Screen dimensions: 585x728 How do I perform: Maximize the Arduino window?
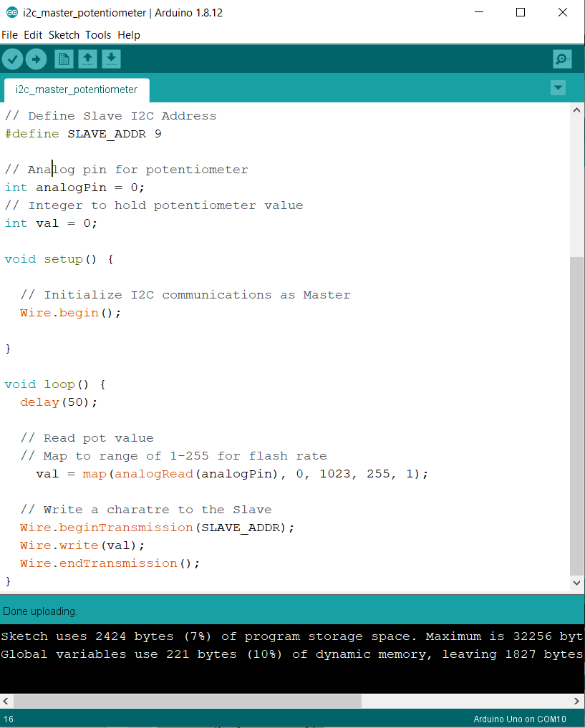521,13
